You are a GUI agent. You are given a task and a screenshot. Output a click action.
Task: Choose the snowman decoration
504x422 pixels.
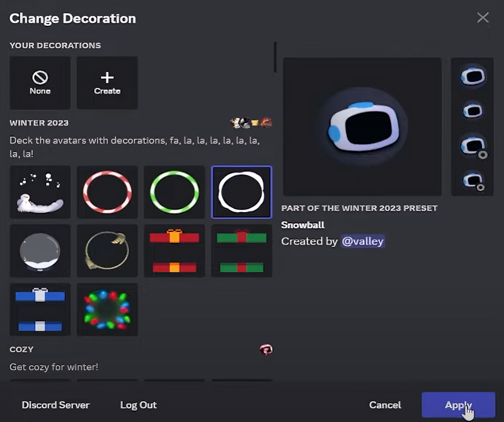click(x=40, y=192)
